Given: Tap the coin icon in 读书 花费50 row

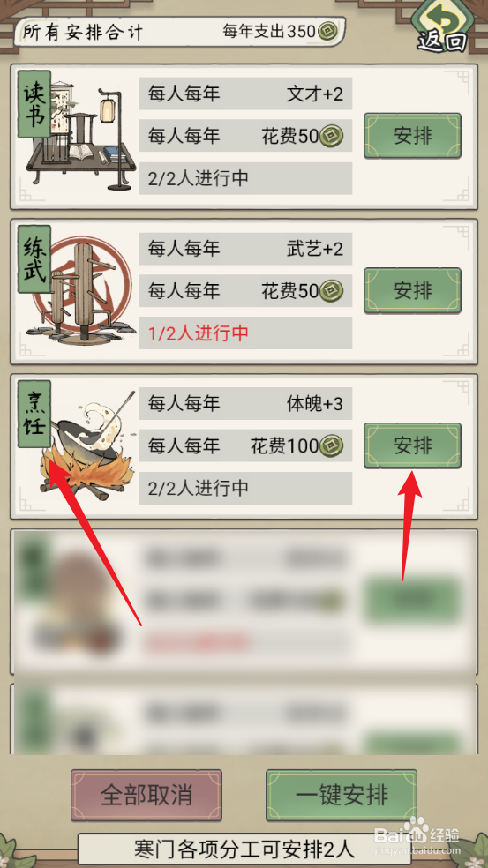Looking at the screenshot, I should 333,136.
